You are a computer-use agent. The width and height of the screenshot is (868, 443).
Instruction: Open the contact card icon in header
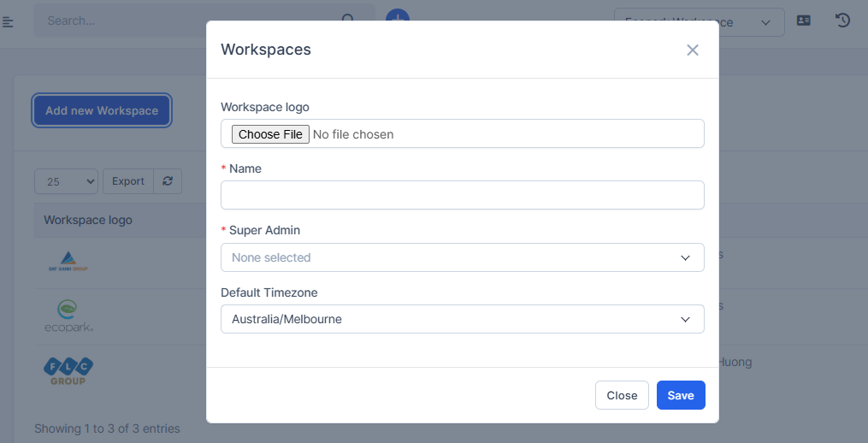tap(804, 21)
